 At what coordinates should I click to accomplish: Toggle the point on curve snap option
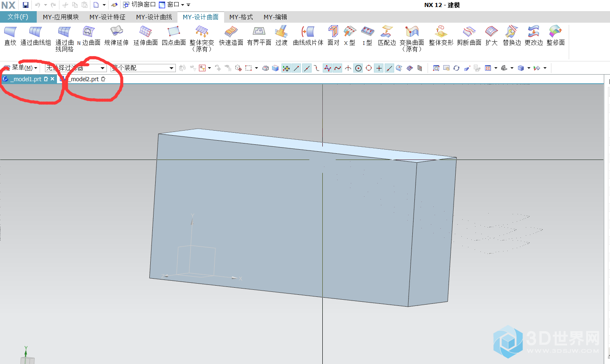coord(389,68)
